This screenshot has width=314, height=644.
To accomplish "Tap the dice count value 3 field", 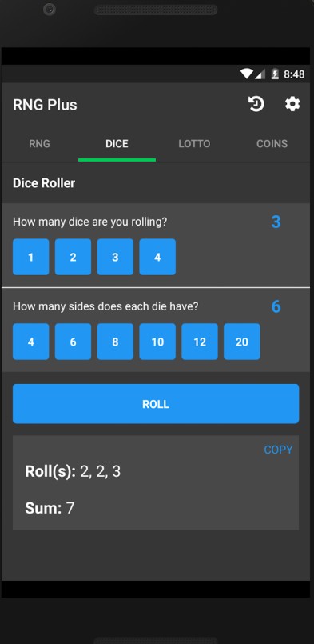I will click(276, 222).
